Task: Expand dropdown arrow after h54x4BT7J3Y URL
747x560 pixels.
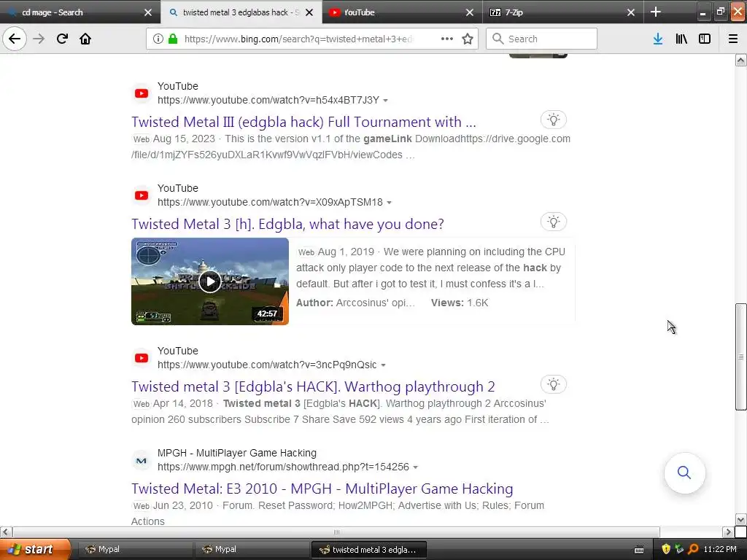Action: tap(385, 101)
